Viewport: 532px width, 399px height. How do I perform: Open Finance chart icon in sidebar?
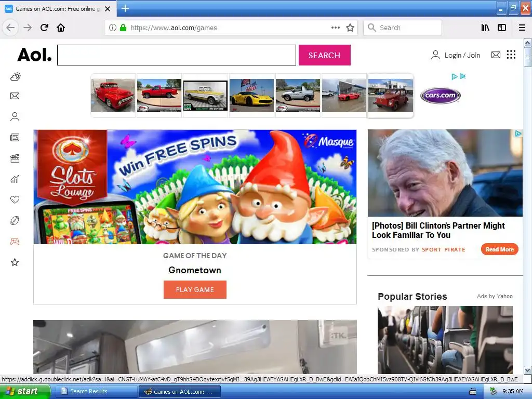pyautogui.click(x=15, y=179)
